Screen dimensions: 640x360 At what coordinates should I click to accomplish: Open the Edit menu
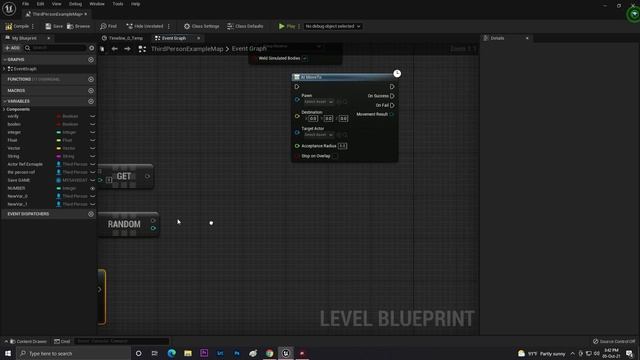point(40,4)
